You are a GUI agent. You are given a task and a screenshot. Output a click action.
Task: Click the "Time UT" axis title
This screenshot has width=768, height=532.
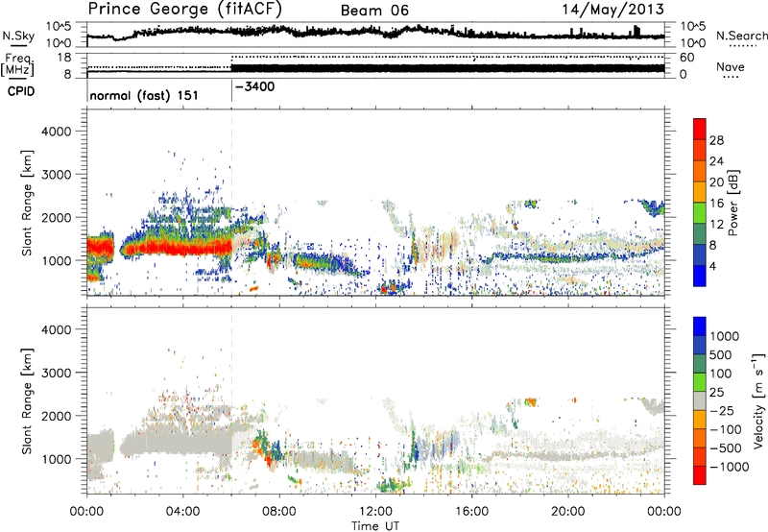[375, 526]
